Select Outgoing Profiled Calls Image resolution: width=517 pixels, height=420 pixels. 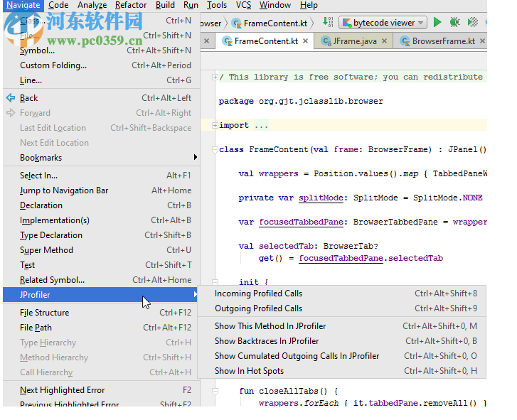pos(342,308)
